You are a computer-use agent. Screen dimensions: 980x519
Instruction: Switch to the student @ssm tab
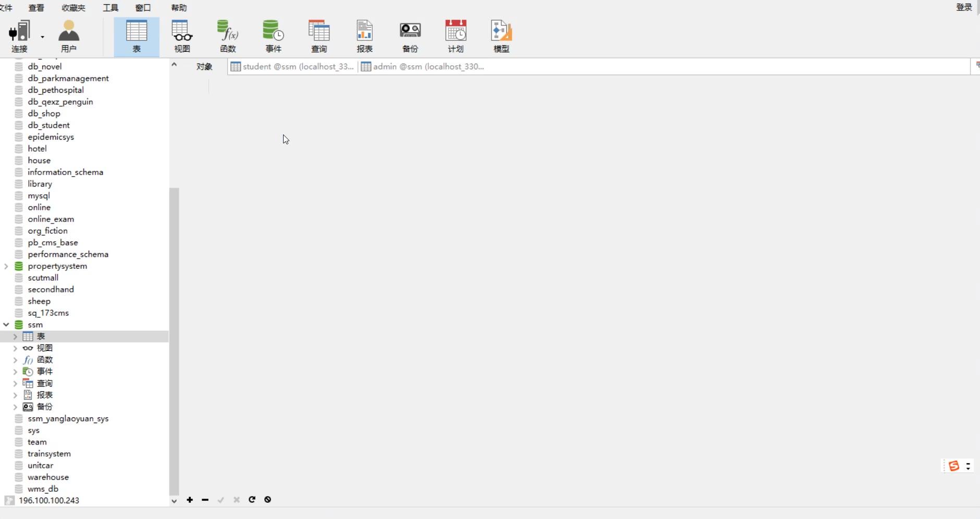click(292, 67)
